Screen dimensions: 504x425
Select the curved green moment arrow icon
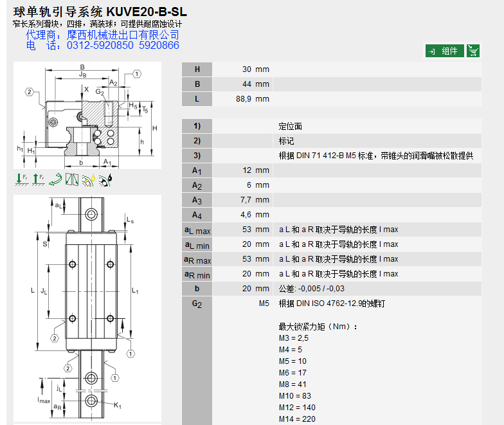[x=55, y=180]
